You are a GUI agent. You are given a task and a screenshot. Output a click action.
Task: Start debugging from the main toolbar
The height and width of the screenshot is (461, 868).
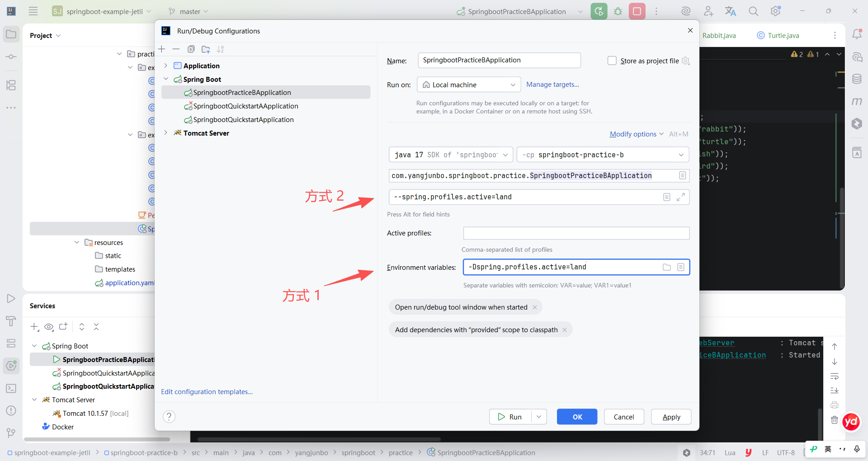click(x=618, y=11)
